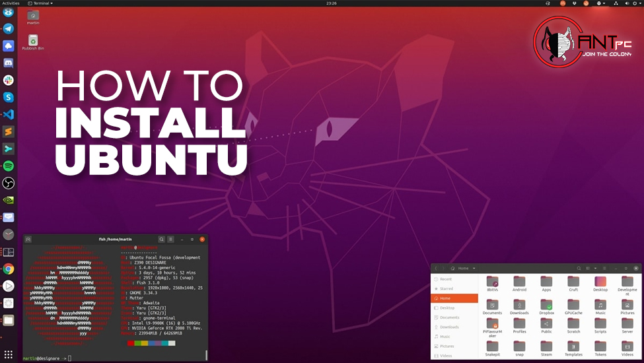Select Home in Files sidebar

point(454,298)
